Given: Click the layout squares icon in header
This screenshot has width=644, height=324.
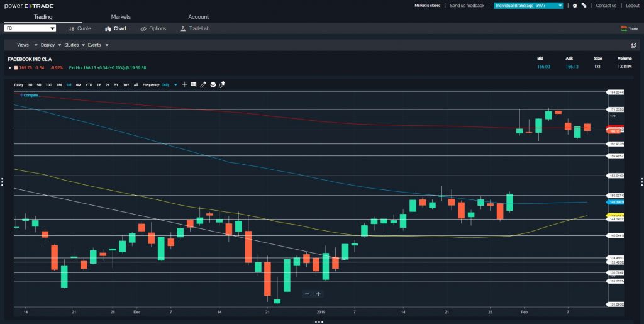Looking at the screenshot, I should tap(584, 5).
